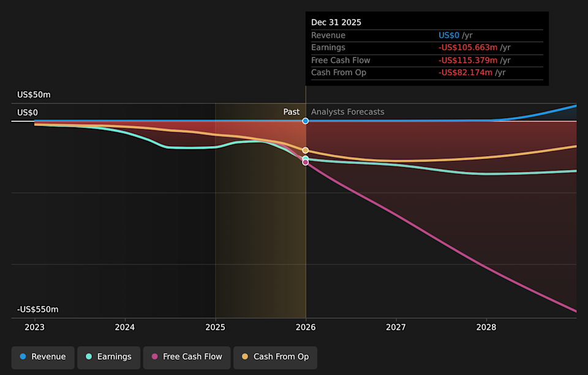The image size is (588, 375).
Task: Click the 2025 x-axis label
Action: point(215,327)
